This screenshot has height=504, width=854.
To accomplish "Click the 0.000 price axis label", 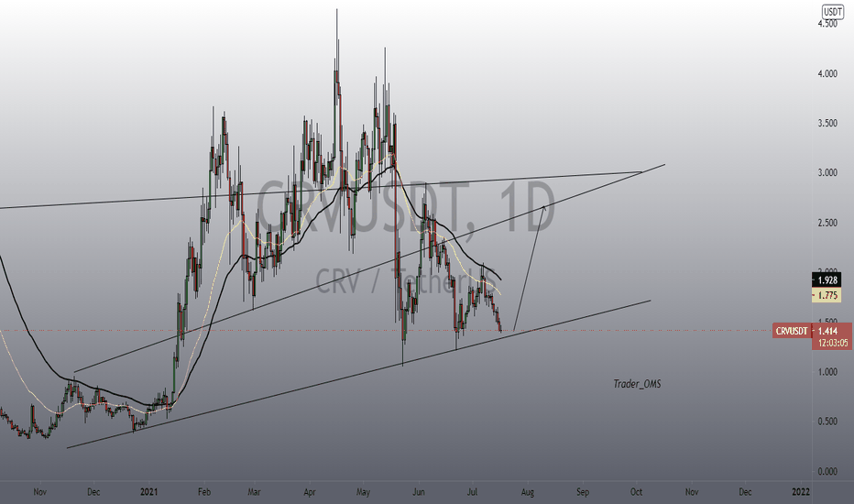I will point(827,471).
